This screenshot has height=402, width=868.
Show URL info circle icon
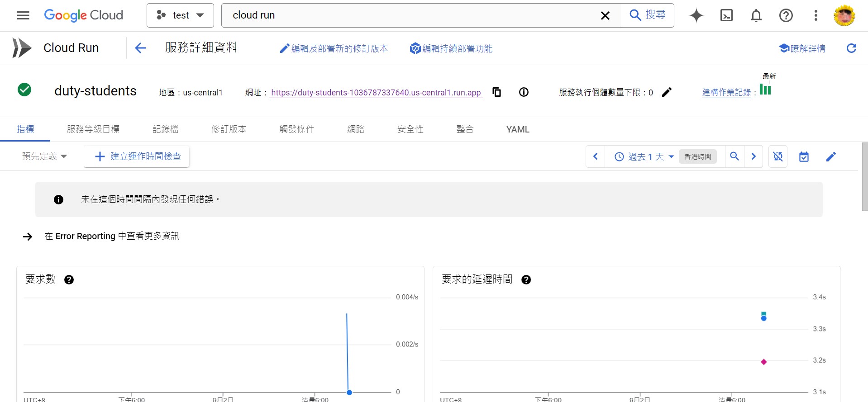(524, 92)
